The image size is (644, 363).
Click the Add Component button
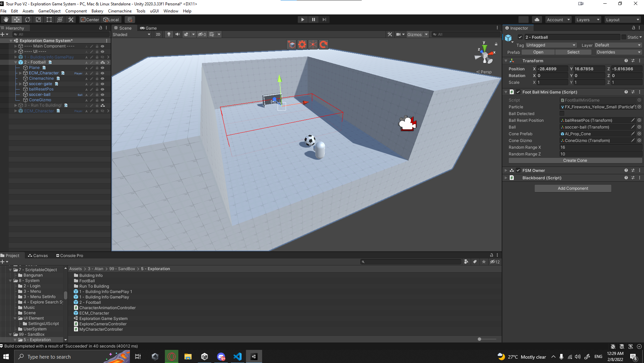[573, 188]
